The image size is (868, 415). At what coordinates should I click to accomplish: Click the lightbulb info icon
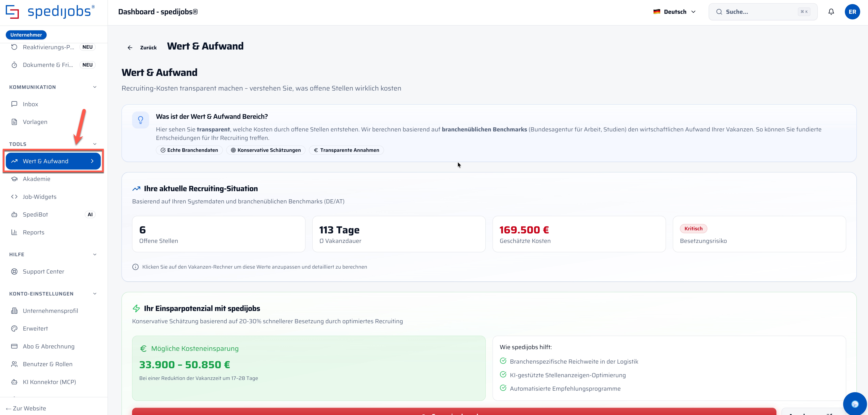pos(141,120)
